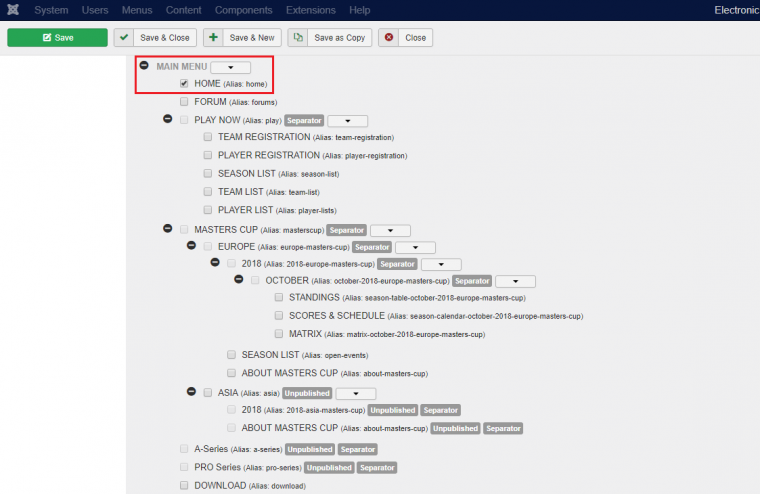Open the EUROPE dropdown arrow
The image size is (760, 494).
415,247
